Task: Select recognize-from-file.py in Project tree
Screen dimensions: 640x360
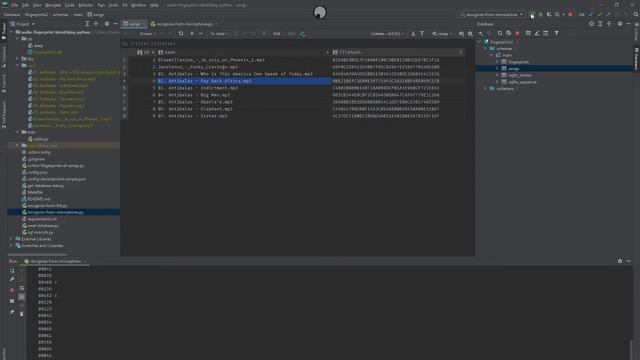Action: point(47,206)
